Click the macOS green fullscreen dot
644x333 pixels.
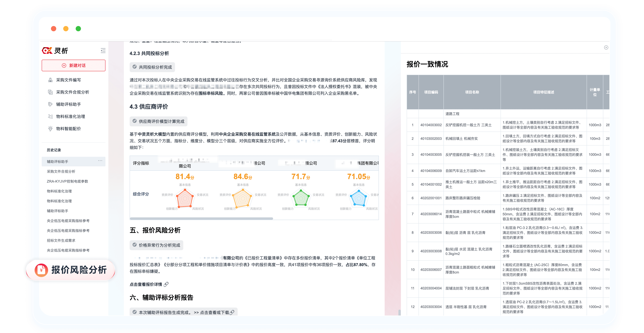[78, 28]
